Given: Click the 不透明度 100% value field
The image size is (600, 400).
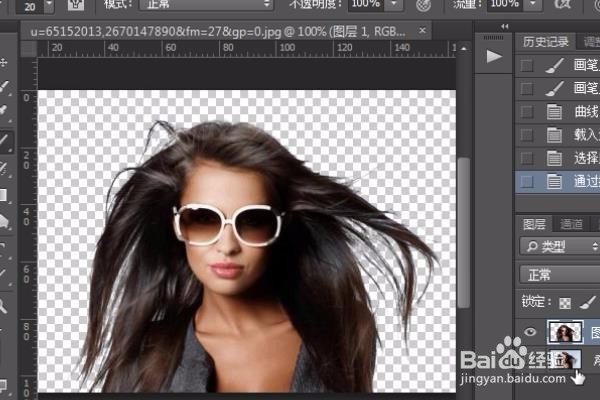Looking at the screenshot, I should click(366, 5).
